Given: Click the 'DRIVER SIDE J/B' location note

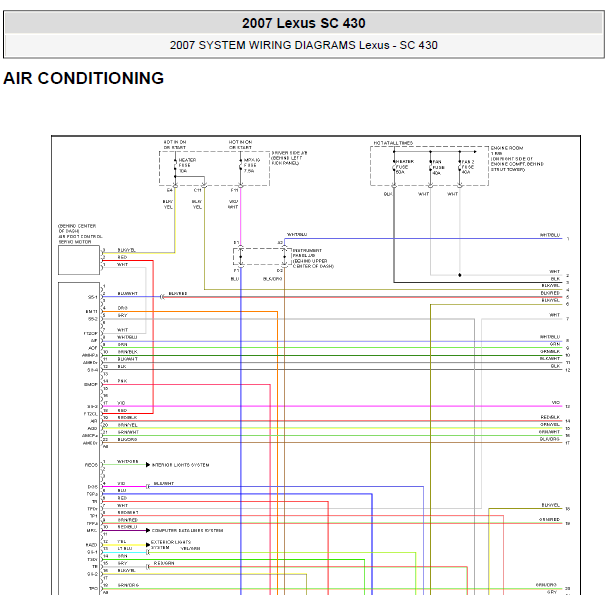Looking at the screenshot, I should (x=289, y=158).
